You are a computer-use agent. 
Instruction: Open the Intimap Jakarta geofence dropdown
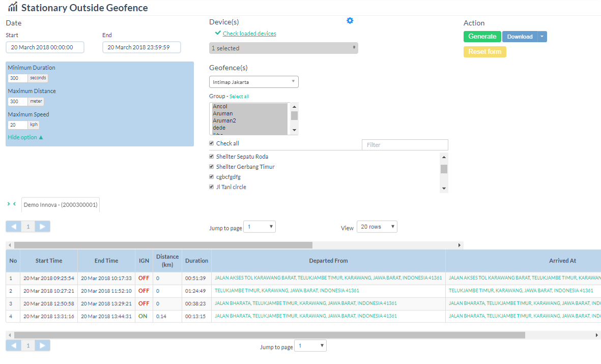pos(253,82)
